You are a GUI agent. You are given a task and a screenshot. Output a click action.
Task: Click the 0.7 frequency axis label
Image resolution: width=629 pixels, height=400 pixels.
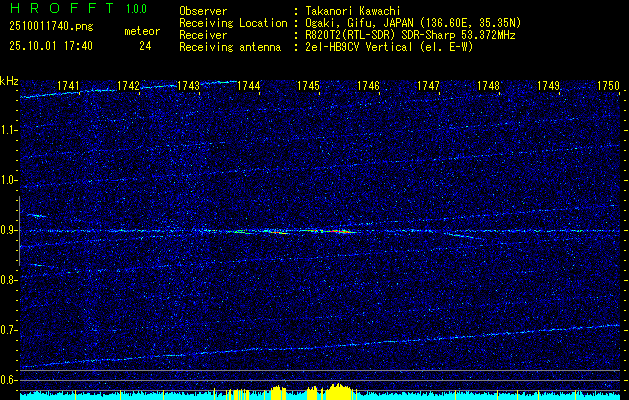coord(9,331)
